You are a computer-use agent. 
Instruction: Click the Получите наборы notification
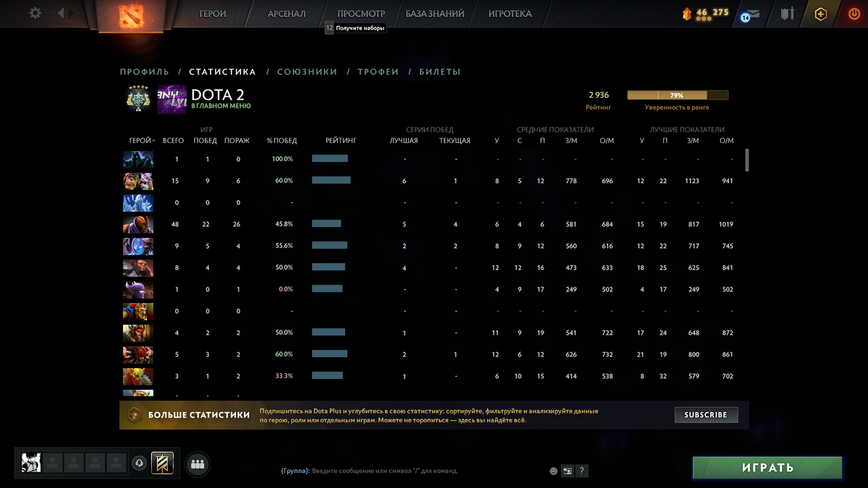point(355,28)
